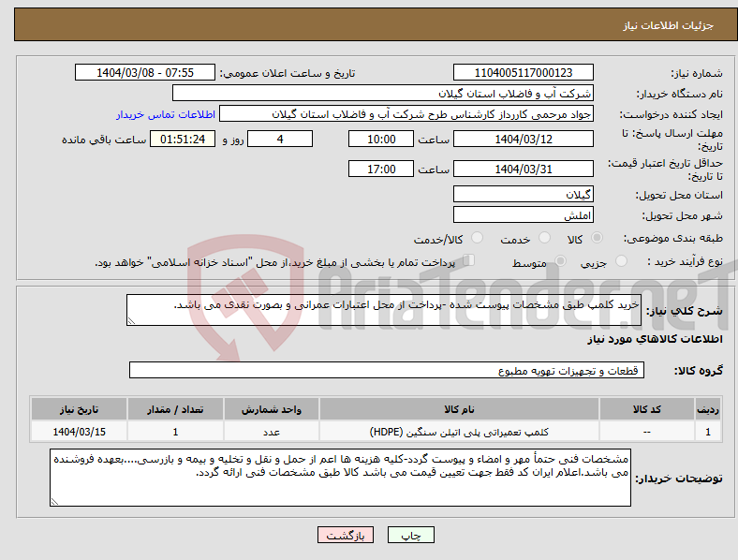Screen dimensions: 738x560
Task: Click the unit cell عدد
Action: pyautogui.click(x=272, y=432)
